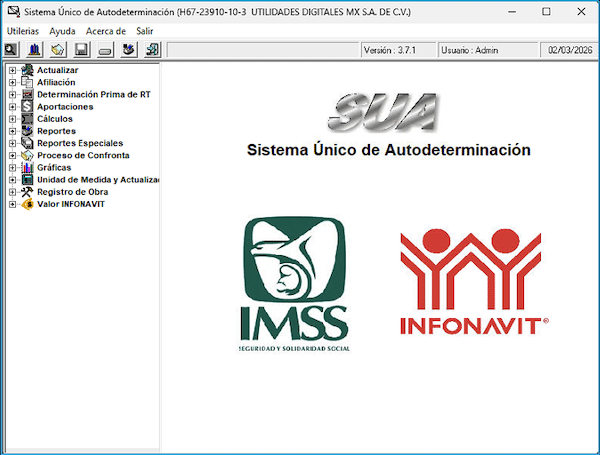Expand the Afiliación tree node
The width and height of the screenshot is (600, 455).
point(12,82)
